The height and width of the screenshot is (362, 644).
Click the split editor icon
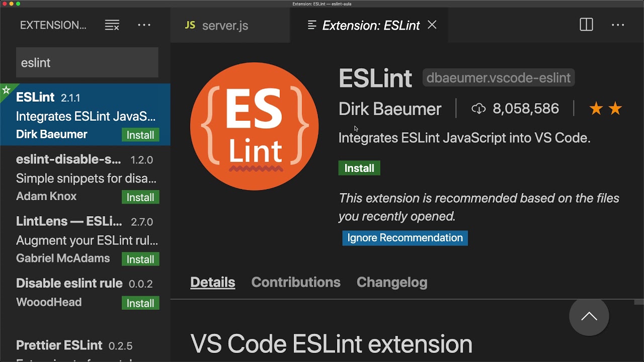[587, 25]
